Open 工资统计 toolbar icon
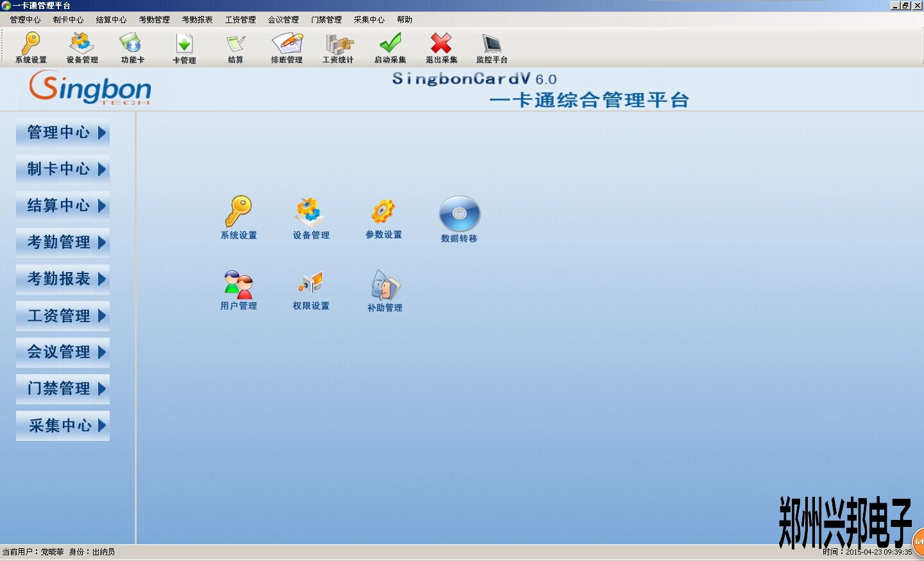The height and width of the screenshot is (561, 924). tap(338, 48)
